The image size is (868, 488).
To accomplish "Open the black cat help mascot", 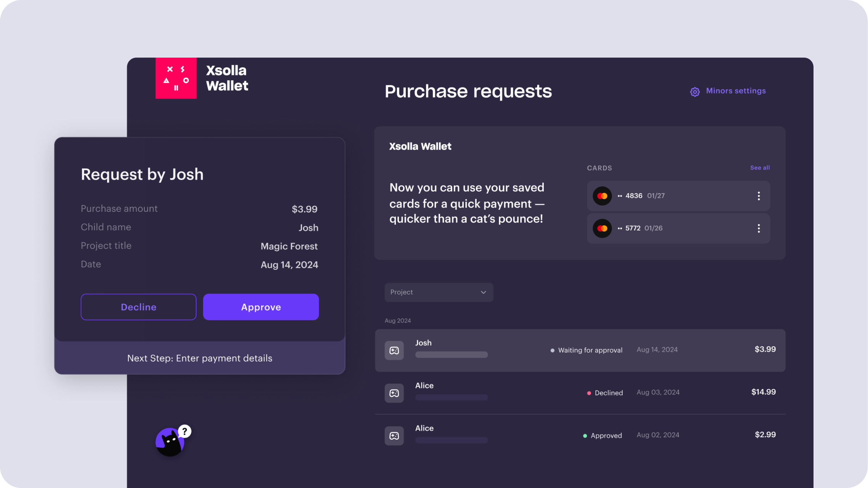I will click(170, 442).
